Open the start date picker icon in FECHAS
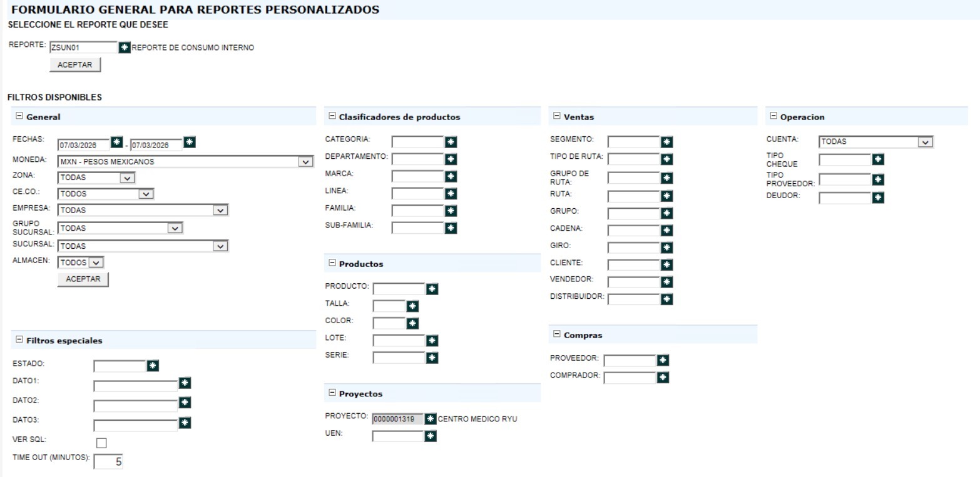 [116, 143]
